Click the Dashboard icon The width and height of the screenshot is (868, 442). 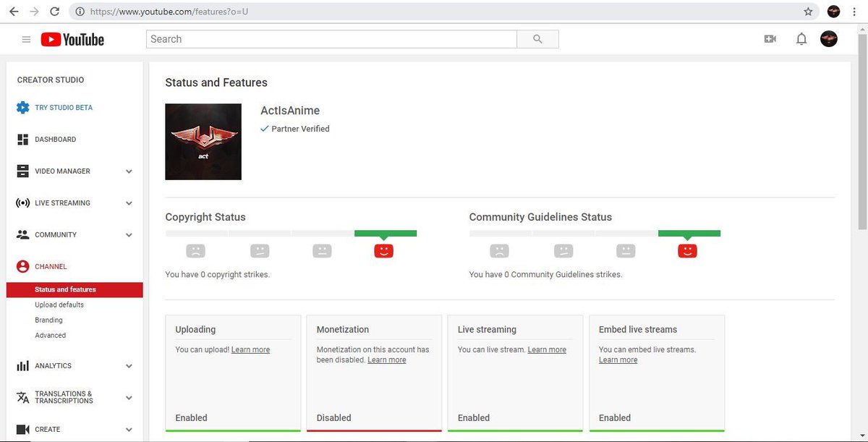(22, 140)
